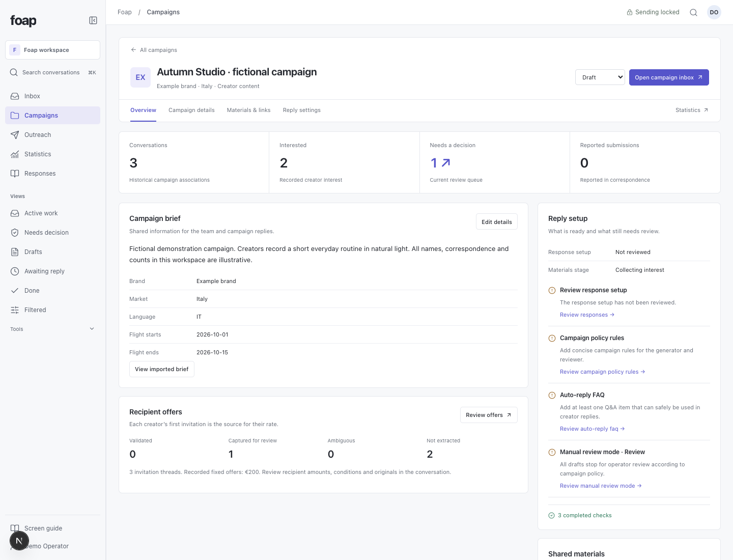Click the Responses book icon
Image resolution: width=733 pixels, height=560 pixels.
[15, 174]
